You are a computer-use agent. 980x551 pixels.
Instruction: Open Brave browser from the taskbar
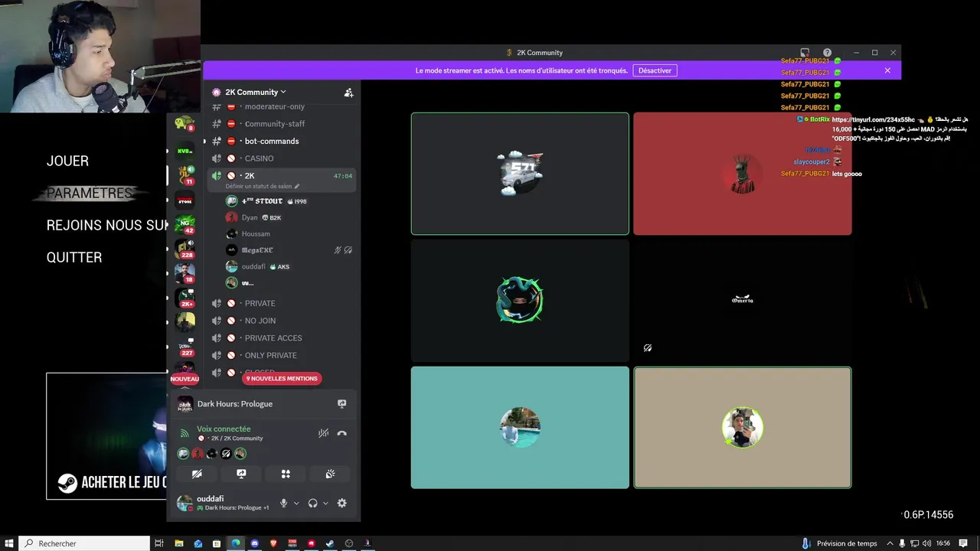coord(274,543)
